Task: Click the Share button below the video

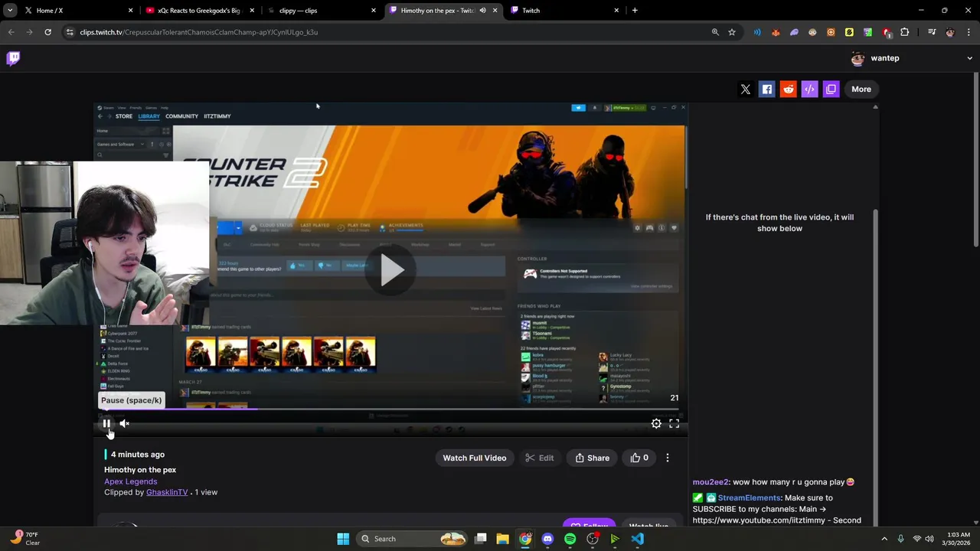Action: click(x=593, y=458)
